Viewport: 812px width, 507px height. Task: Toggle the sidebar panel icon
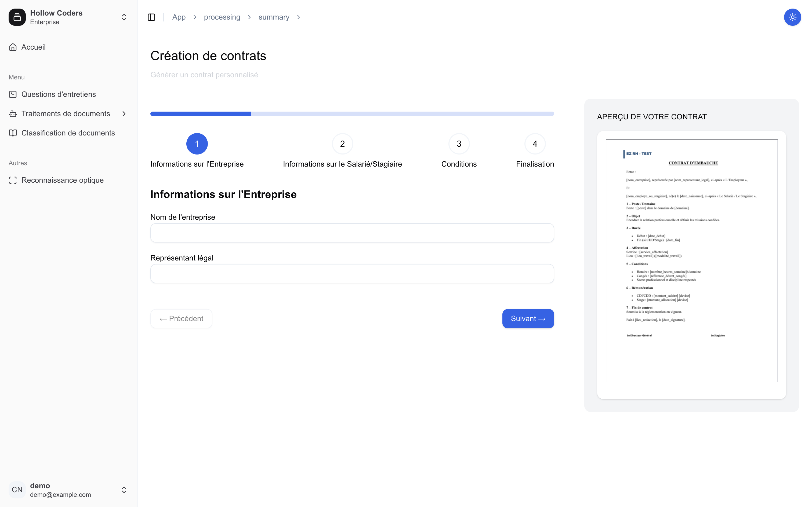click(x=151, y=17)
